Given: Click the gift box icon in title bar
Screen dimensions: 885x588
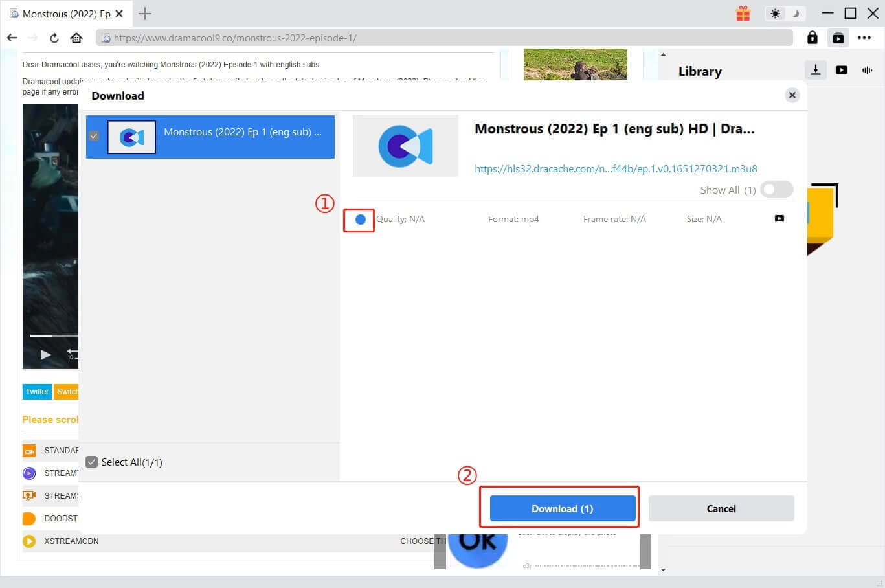Looking at the screenshot, I should coord(743,13).
